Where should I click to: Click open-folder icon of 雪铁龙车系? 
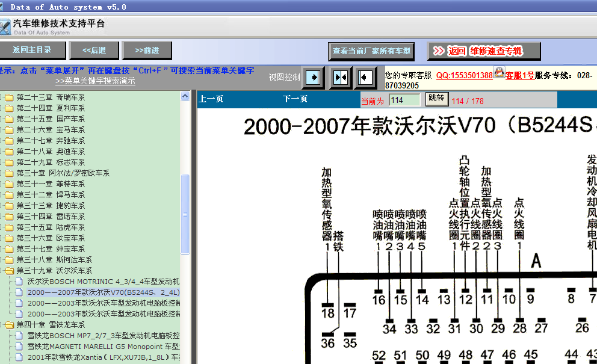[9, 325]
